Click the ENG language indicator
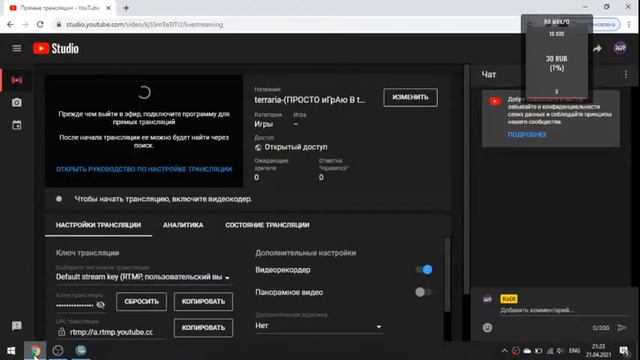 click(x=574, y=351)
